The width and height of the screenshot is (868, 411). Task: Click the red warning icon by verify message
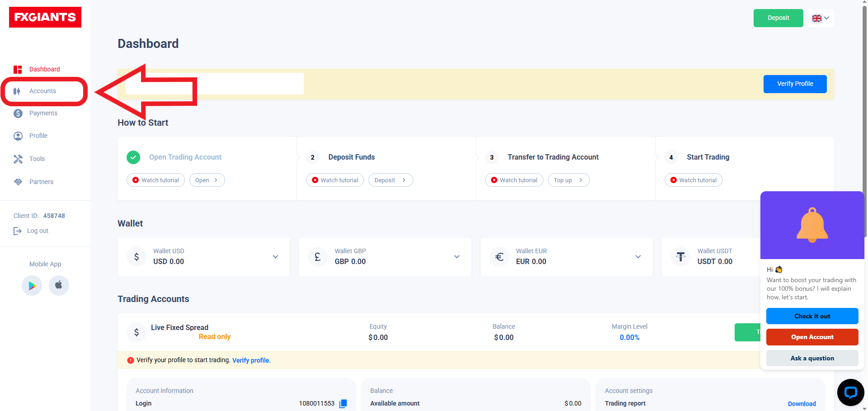[131, 360]
